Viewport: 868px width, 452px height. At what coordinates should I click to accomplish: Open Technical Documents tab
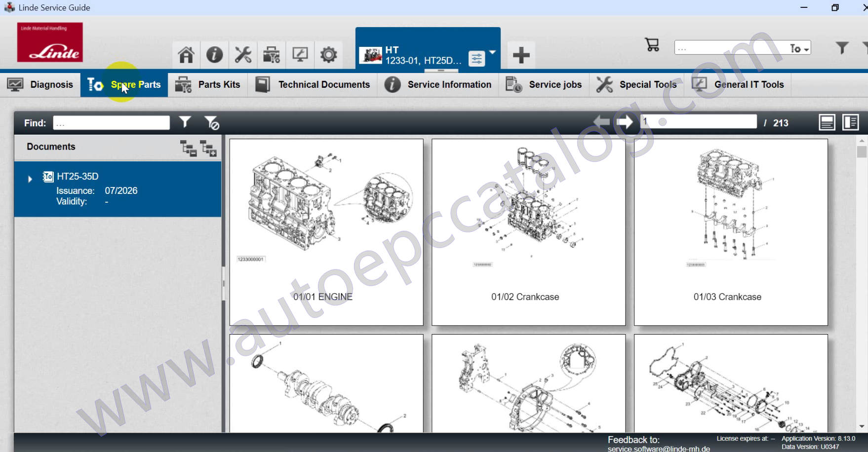[313, 84]
